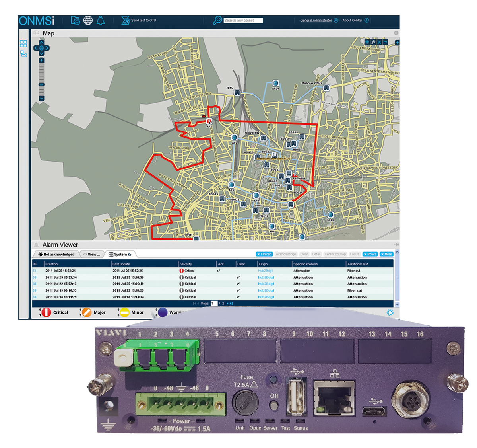The width and height of the screenshot is (477, 448).
Task: Select the System tab in Alarm Viewer
Action: (120, 254)
